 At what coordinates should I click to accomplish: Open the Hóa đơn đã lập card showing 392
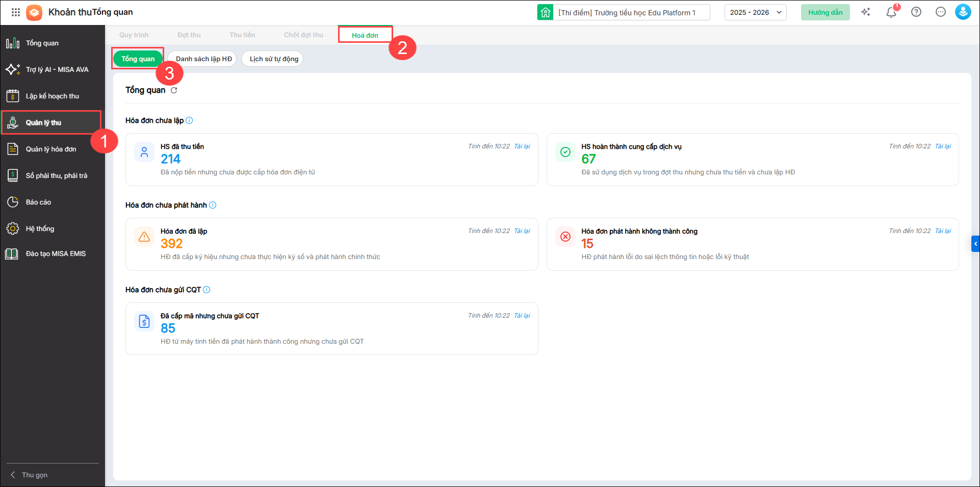[331, 244]
